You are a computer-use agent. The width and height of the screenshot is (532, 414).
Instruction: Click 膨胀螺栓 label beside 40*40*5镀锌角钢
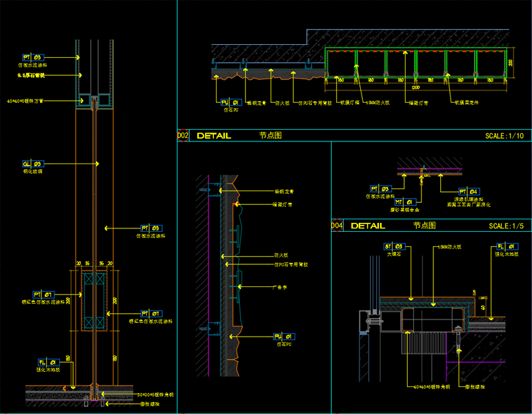tap(475, 387)
